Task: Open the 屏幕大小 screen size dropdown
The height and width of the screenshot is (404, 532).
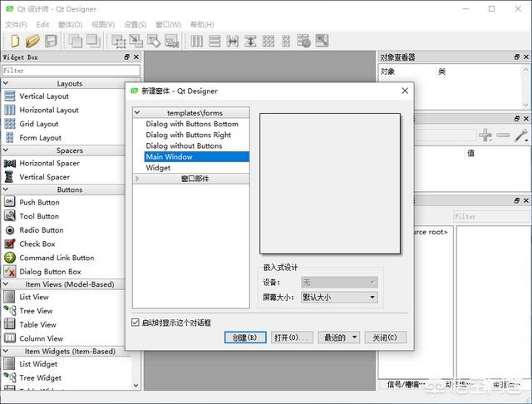Action: (x=339, y=297)
